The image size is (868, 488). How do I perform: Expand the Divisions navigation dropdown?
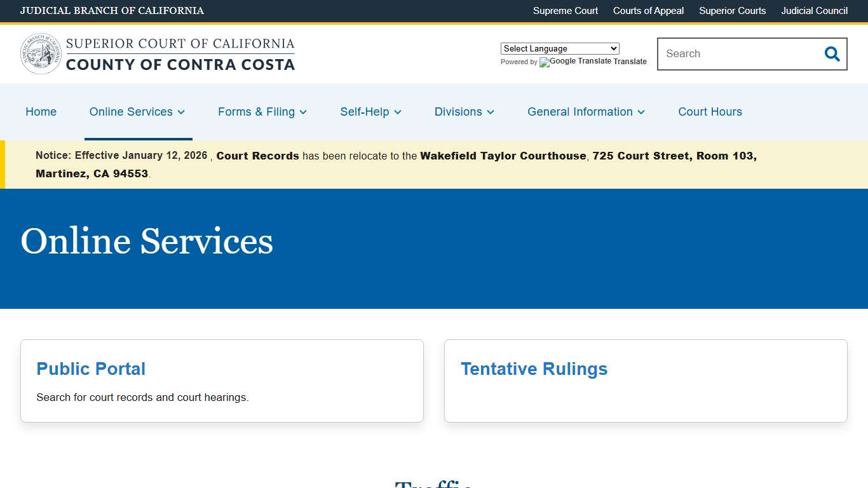(x=464, y=112)
